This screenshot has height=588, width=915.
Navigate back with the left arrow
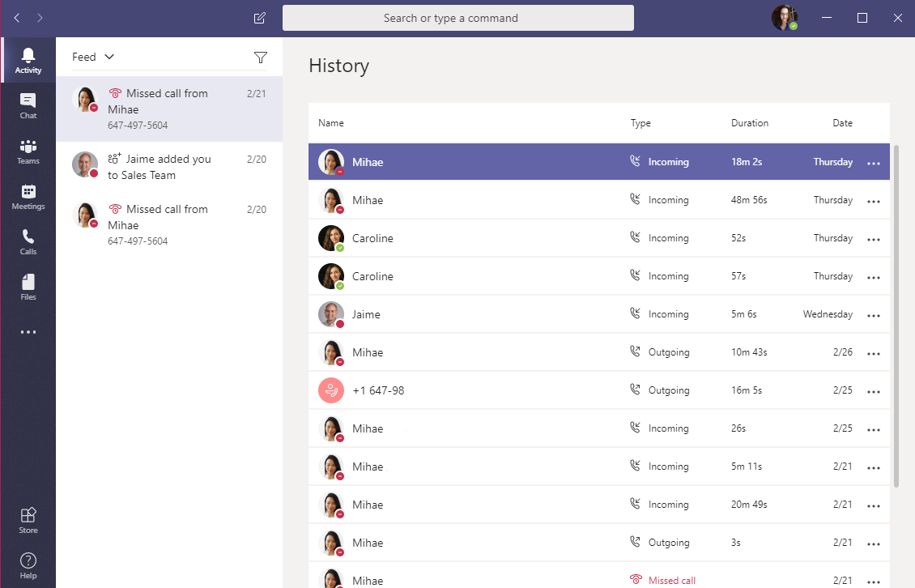15,17
